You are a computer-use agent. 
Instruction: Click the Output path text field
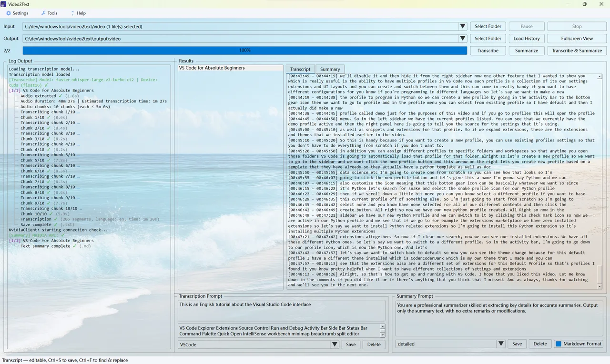pos(240,39)
